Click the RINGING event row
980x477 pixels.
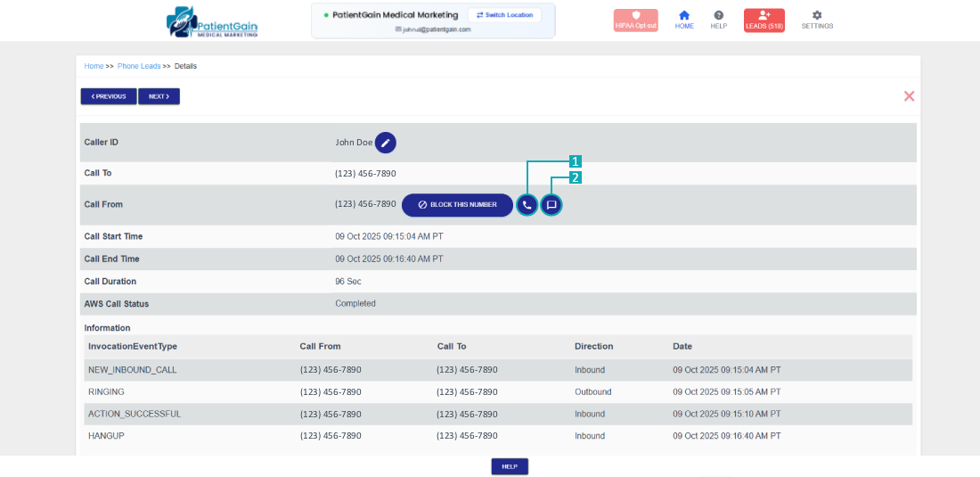coord(498,392)
